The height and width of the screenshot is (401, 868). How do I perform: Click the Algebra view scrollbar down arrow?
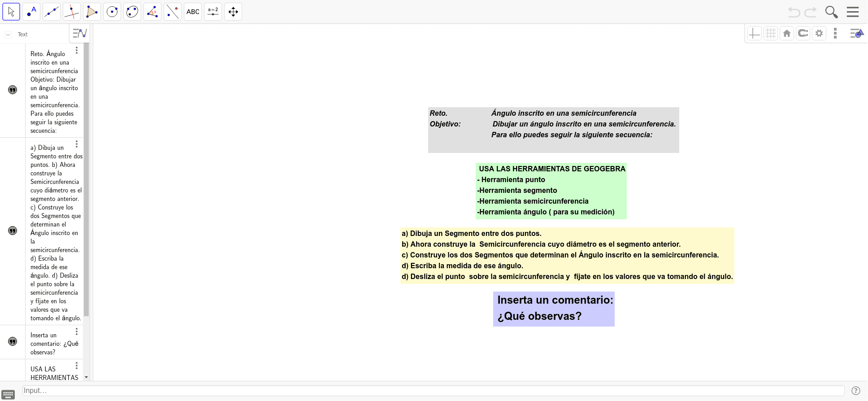pyautogui.click(x=87, y=377)
